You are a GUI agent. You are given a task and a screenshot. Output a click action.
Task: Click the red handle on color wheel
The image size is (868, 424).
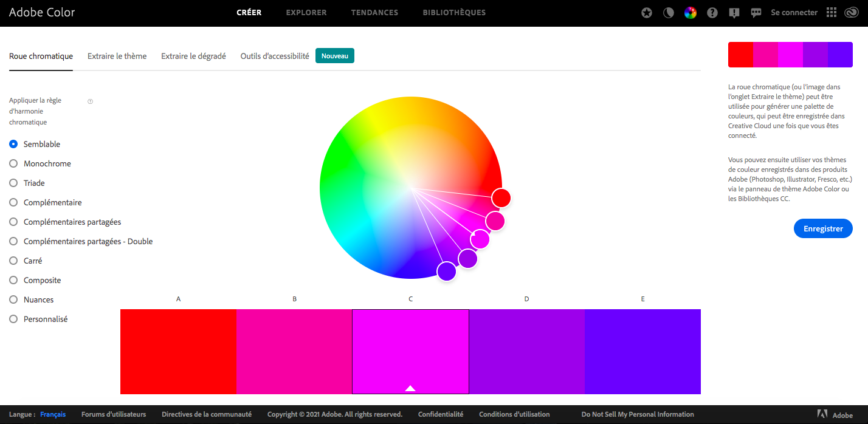tap(501, 197)
